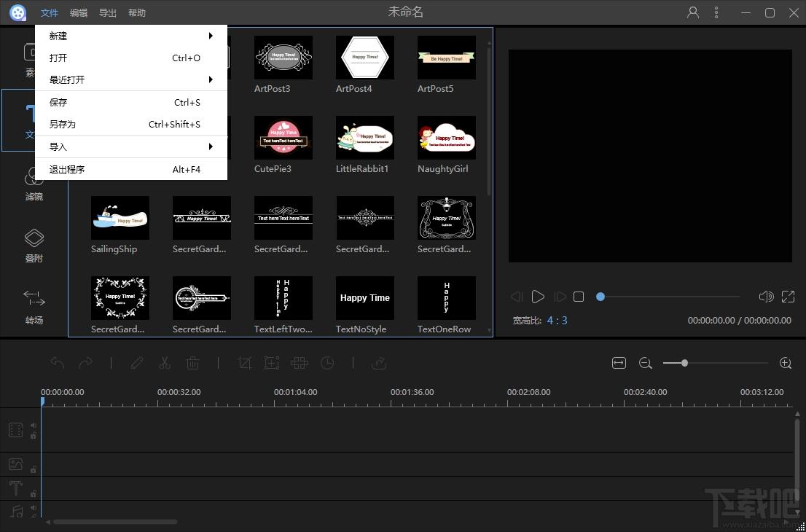Click the audio track music note icon
The width and height of the screenshot is (806, 532).
[17, 510]
